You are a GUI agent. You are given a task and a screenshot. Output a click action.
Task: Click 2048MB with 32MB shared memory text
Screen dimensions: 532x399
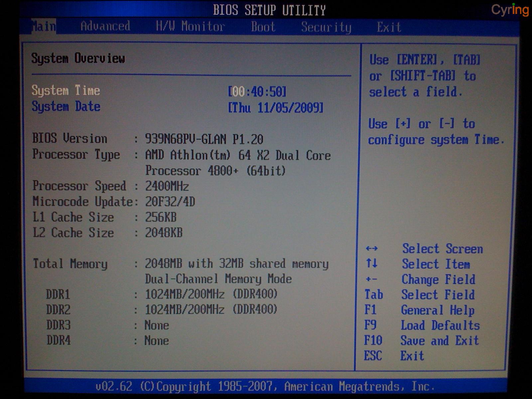237,264
